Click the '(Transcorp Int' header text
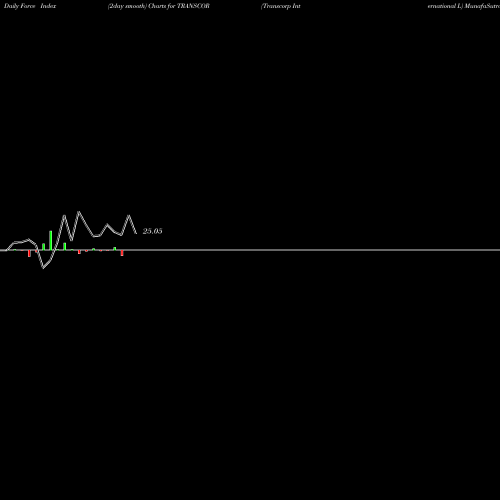 pyautogui.click(x=281, y=6)
